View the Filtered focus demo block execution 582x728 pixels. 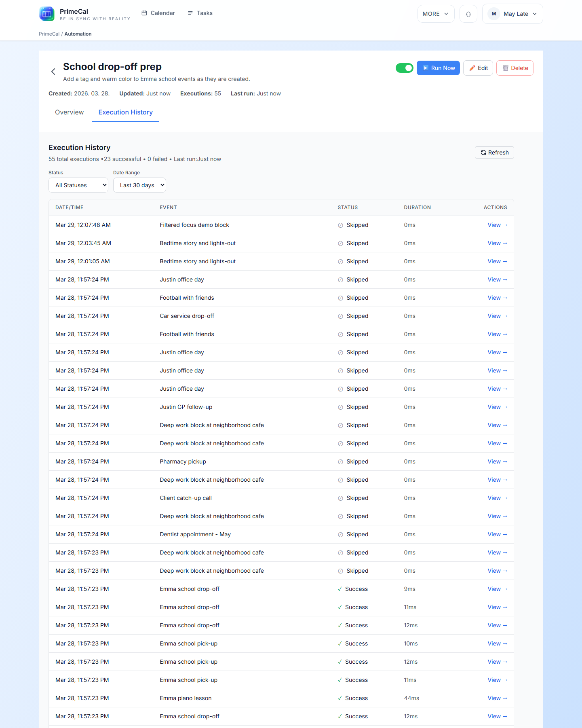(497, 225)
